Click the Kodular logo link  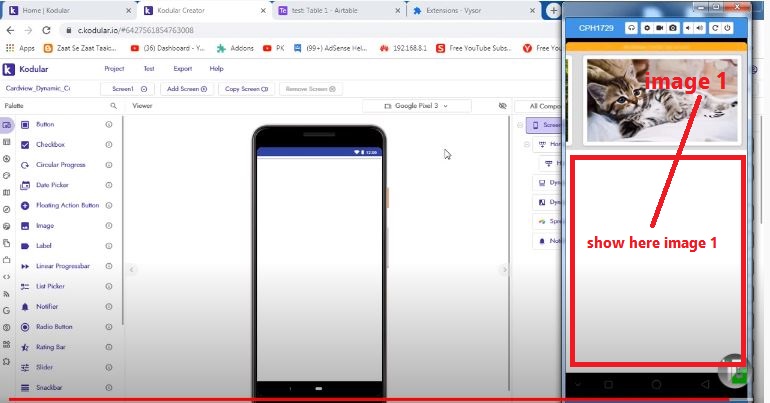[x=26, y=69]
